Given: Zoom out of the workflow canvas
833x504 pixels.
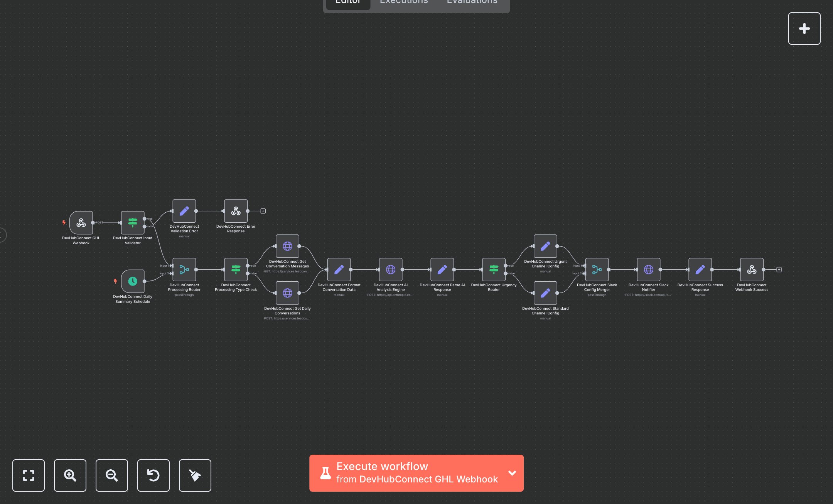Looking at the screenshot, I should point(111,475).
